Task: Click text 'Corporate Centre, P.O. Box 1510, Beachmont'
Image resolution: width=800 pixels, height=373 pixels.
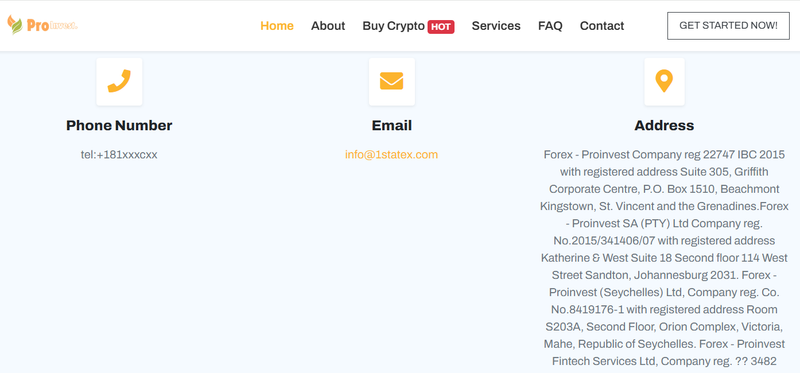Action: (x=664, y=189)
